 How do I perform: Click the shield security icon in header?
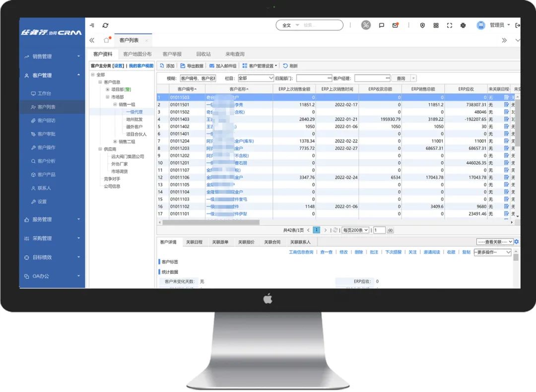click(422, 25)
